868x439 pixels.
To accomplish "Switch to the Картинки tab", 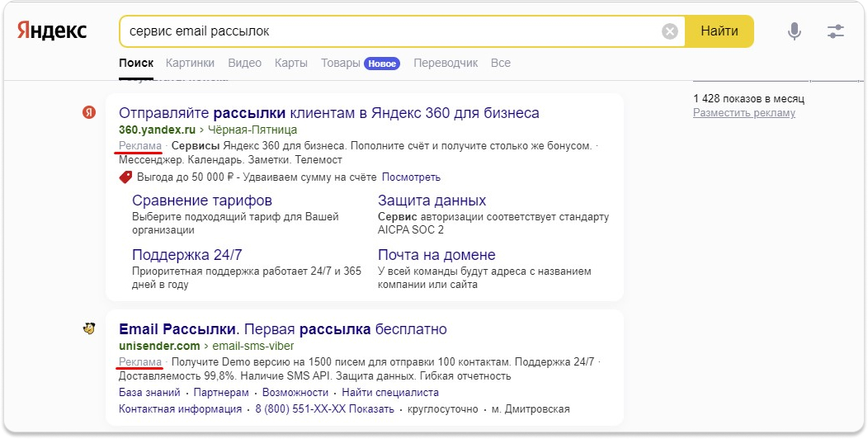I will click(190, 63).
